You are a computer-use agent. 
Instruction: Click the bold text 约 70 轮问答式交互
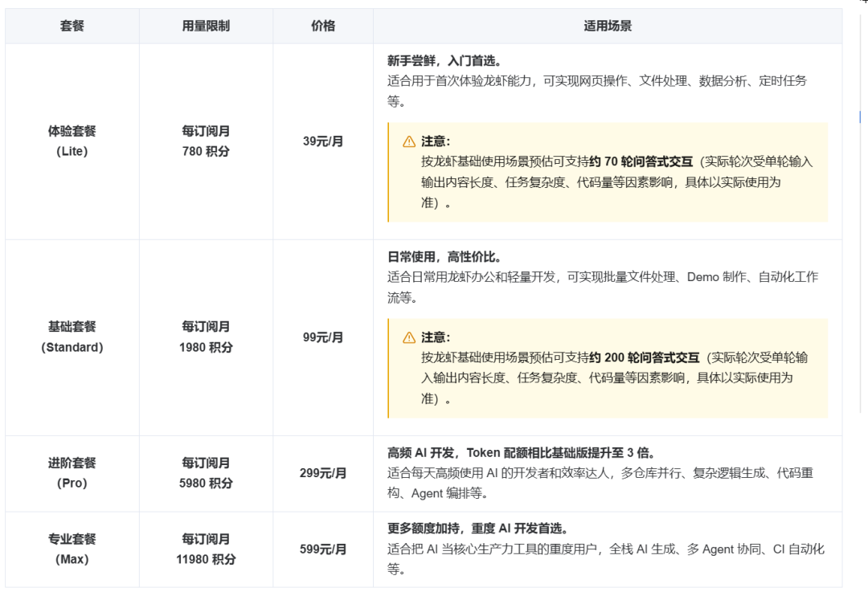coord(641,161)
